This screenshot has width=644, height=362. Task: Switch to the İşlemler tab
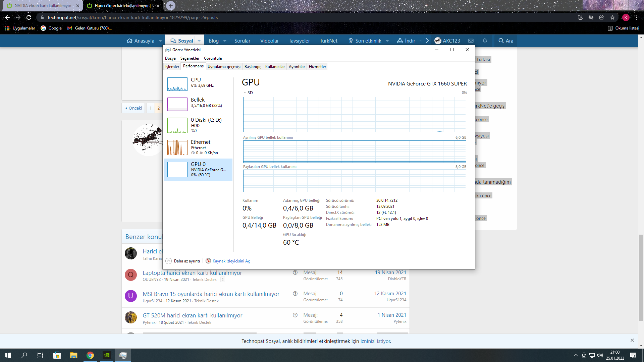click(172, 67)
